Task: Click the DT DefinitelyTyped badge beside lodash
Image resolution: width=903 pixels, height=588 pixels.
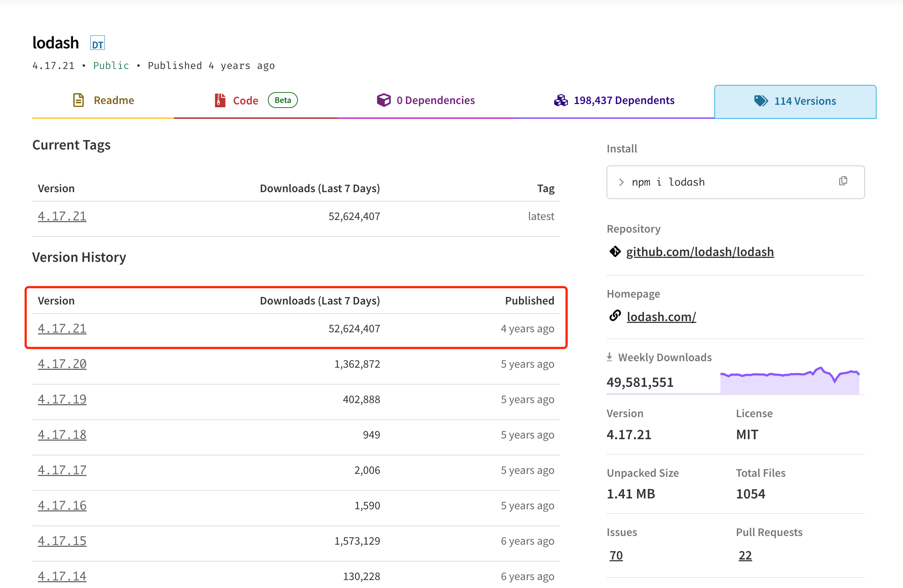Action: 97,43
